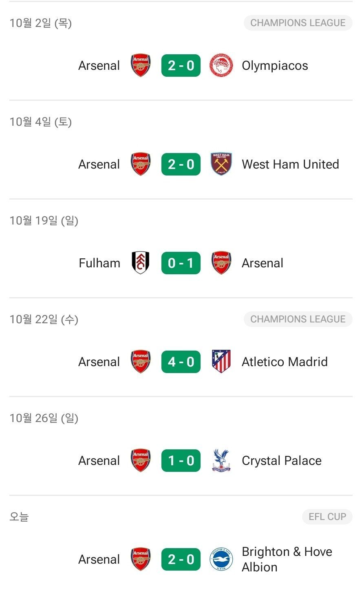
Task: Open the 2 - 0 score against Olympiacos
Action: 181,65
